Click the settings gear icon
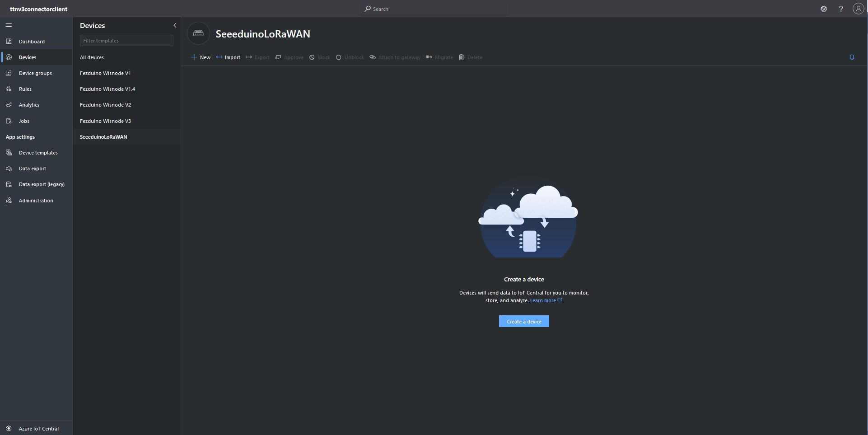This screenshot has height=435, width=868. 823,9
